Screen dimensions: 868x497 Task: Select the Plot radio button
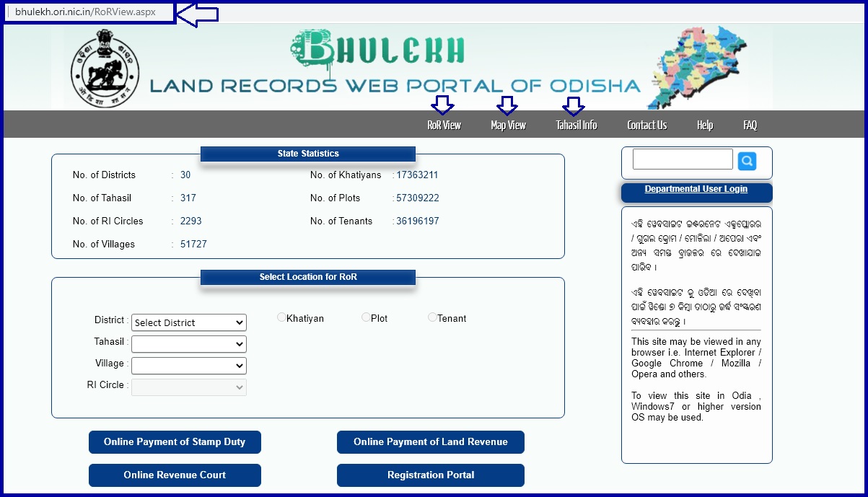pyautogui.click(x=366, y=317)
